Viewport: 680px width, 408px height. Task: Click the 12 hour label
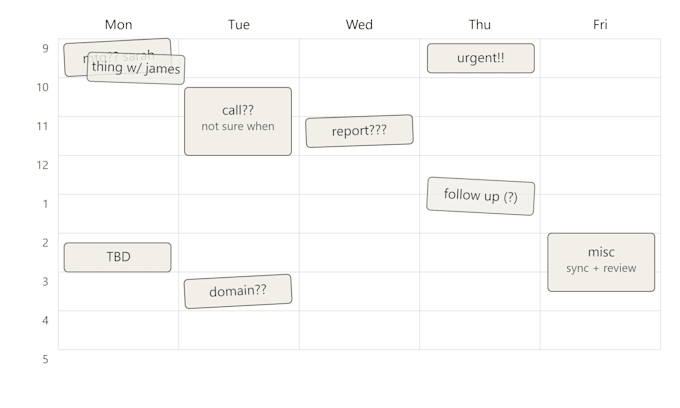42,165
